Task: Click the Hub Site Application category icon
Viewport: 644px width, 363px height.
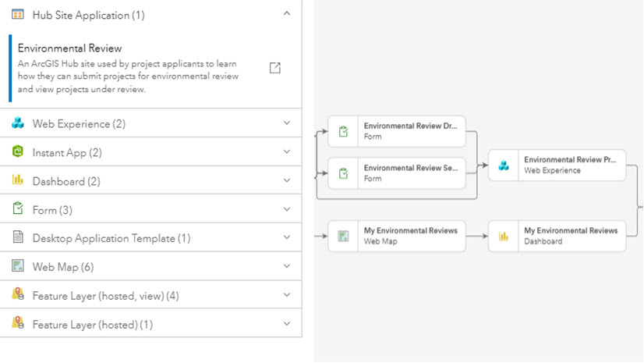Action: point(18,14)
